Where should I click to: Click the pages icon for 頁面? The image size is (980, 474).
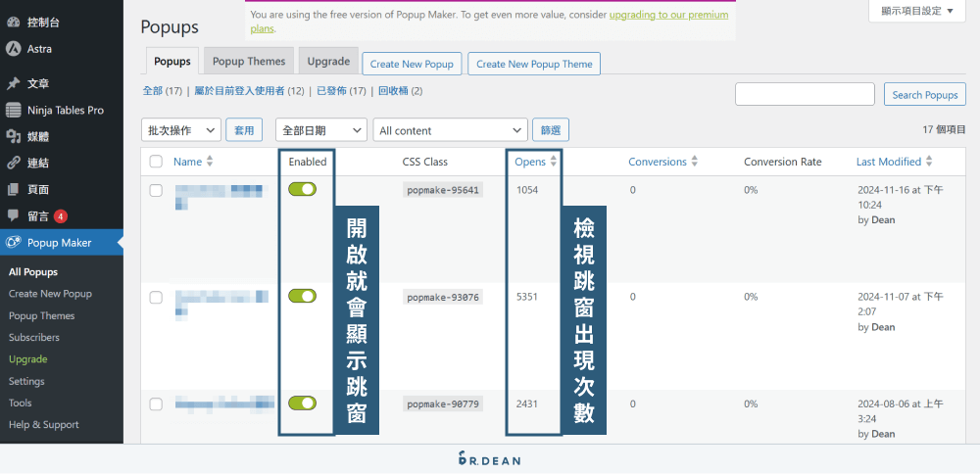coord(13,189)
